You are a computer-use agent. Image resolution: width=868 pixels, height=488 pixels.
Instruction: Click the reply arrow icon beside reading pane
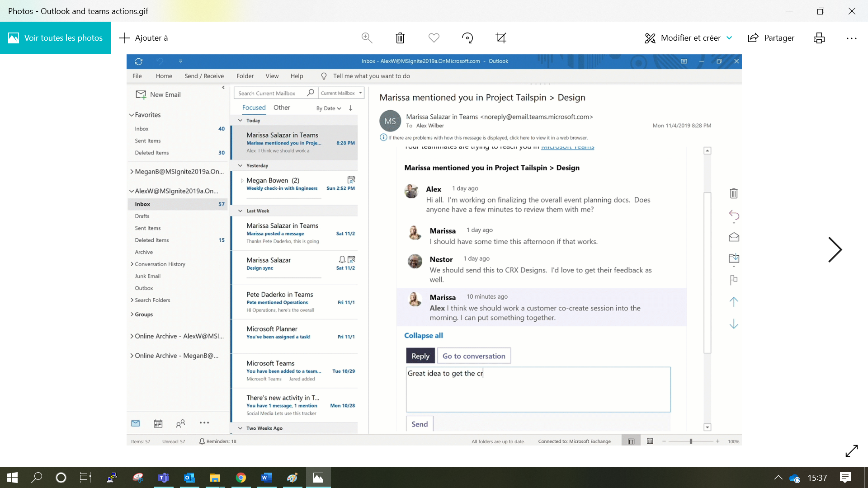pos(734,215)
